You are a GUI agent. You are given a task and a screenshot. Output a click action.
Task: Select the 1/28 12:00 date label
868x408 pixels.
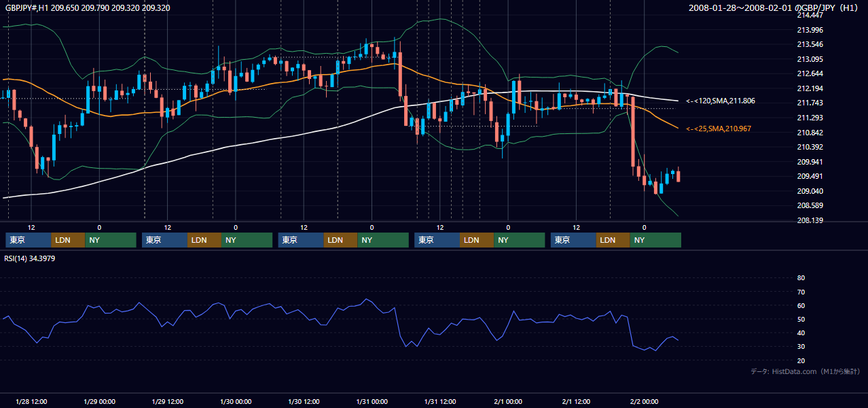point(31,402)
